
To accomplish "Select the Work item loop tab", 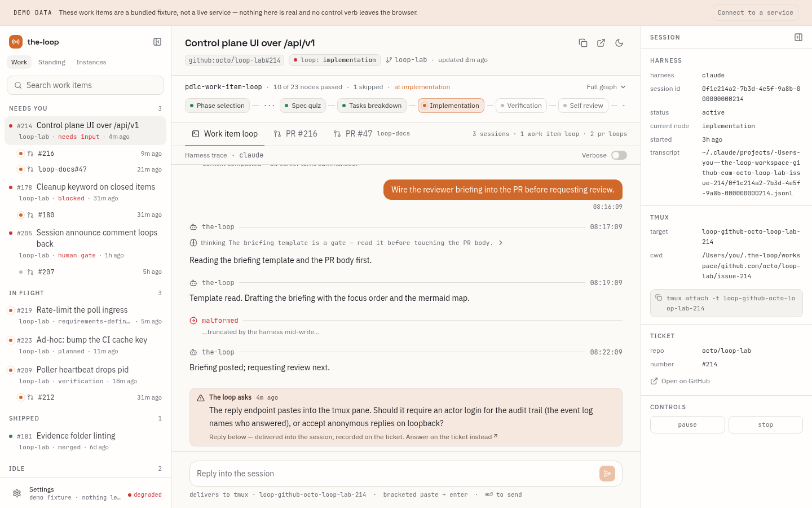I will [x=225, y=134].
